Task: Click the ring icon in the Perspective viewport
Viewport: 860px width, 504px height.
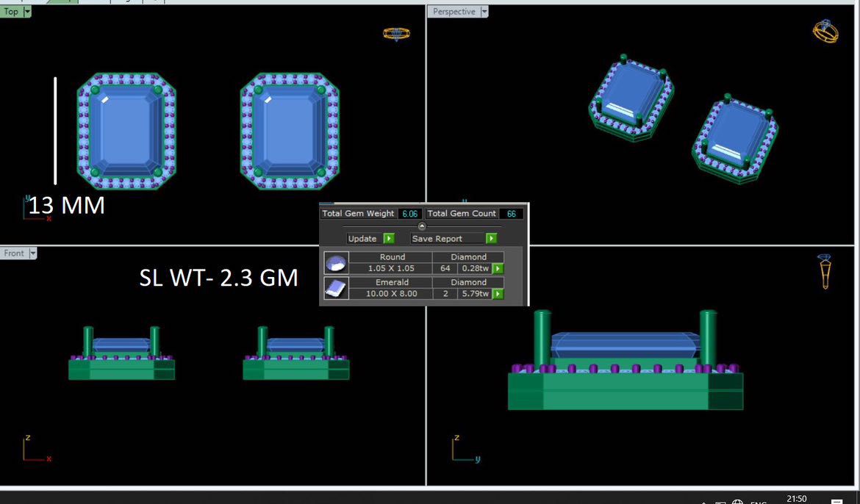Action: pyautogui.click(x=825, y=32)
